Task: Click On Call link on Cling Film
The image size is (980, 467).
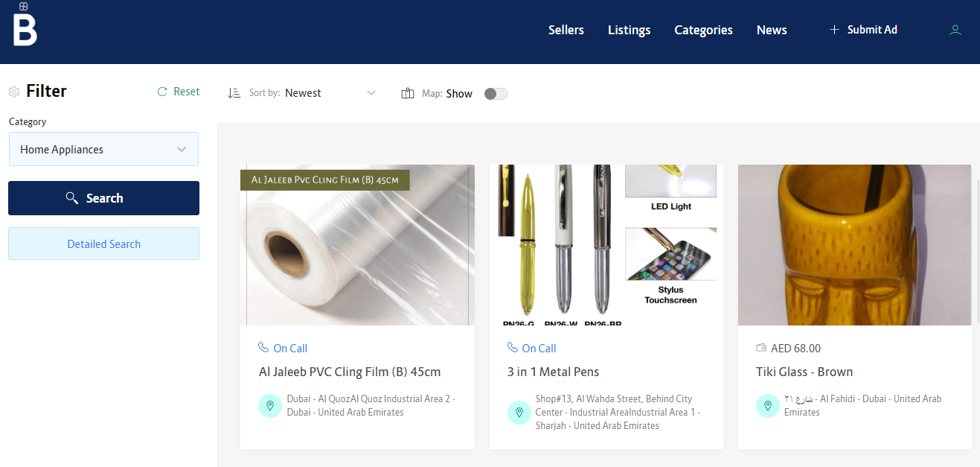Action: 290,348
